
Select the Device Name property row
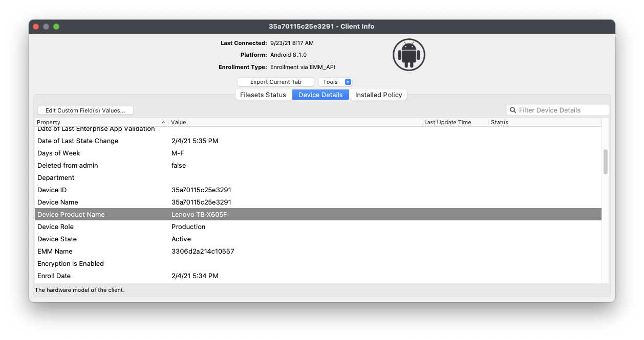tap(318, 202)
